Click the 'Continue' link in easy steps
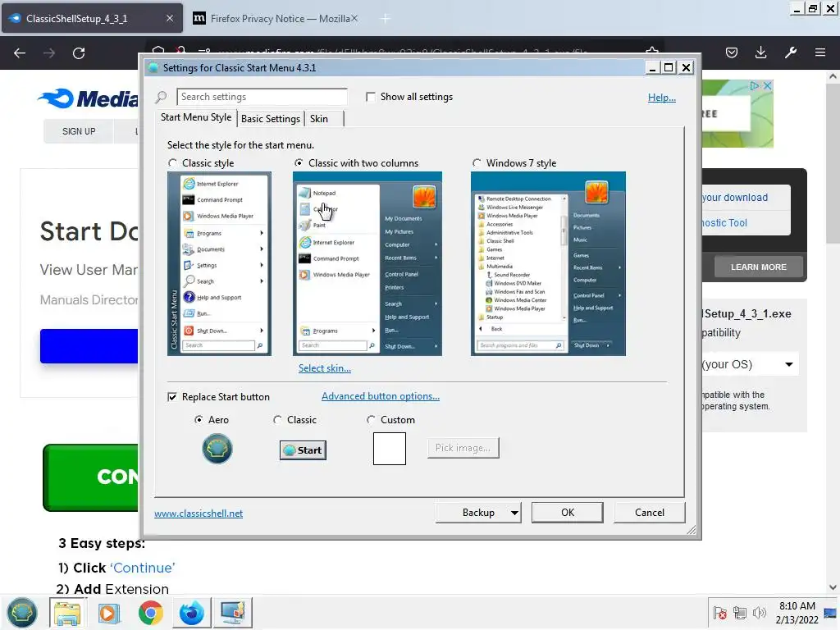Image resolution: width=840 pixels, height=630 pixels. (x=143, y=568)
